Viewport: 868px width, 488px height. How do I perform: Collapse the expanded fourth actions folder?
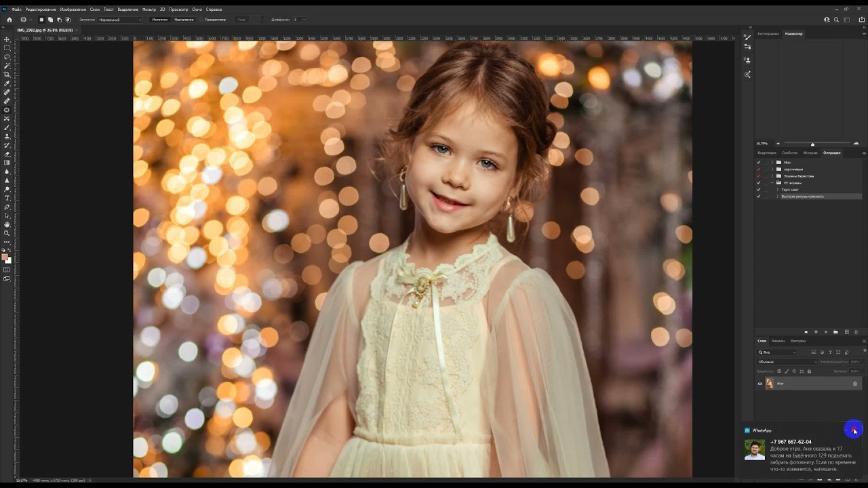[772, 183]
